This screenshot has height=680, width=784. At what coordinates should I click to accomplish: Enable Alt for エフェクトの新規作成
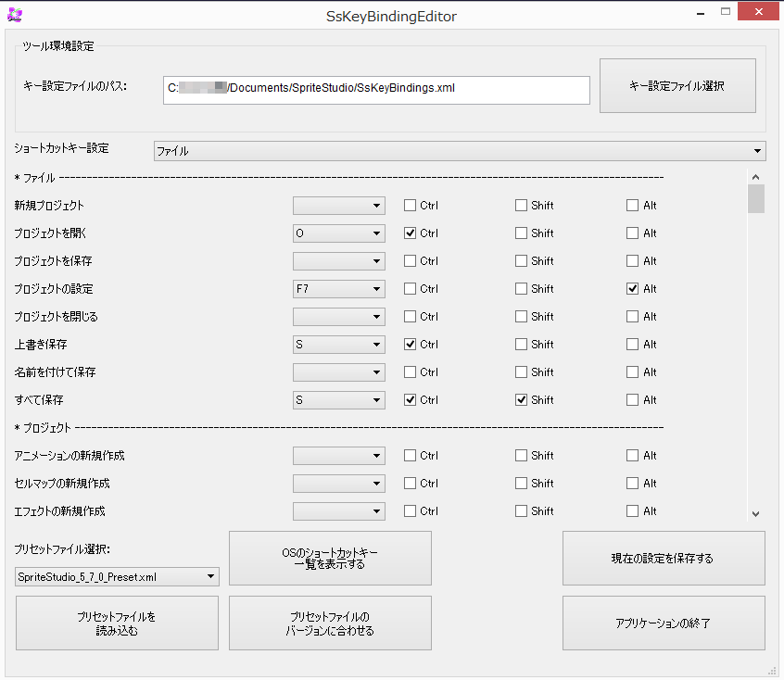(x=633, y=511)
